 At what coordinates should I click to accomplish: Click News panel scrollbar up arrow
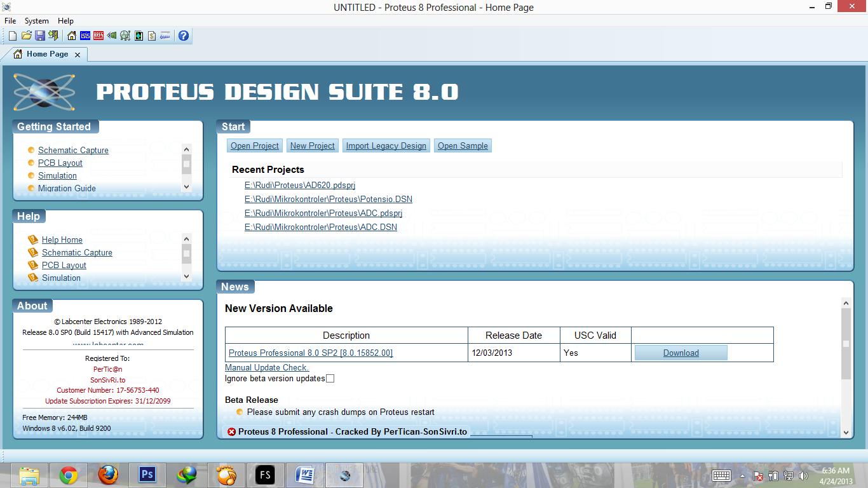846,303
